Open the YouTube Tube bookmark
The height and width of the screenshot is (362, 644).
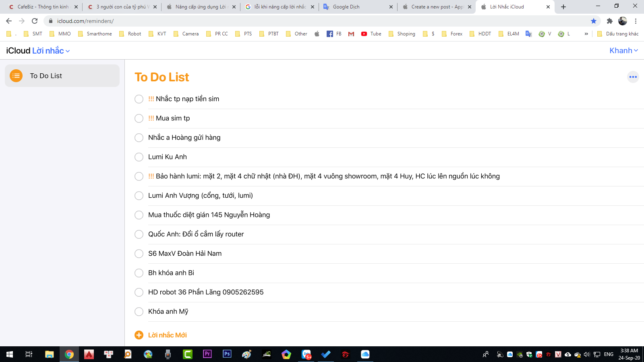pyautogui.click(x=371, y=34)
